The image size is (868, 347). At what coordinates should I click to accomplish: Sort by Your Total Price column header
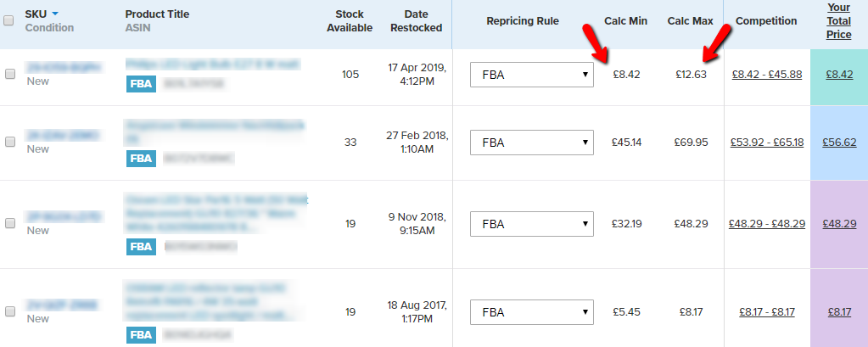tap(838, 21)
